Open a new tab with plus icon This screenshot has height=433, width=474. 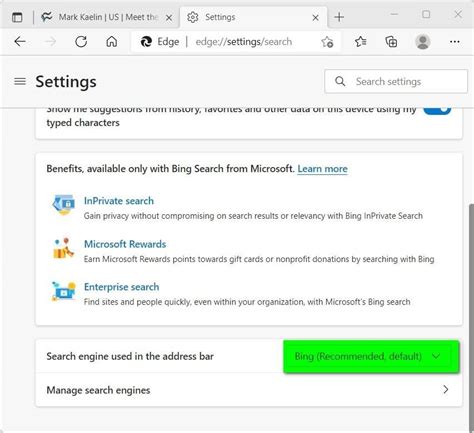tap(339, 17)
